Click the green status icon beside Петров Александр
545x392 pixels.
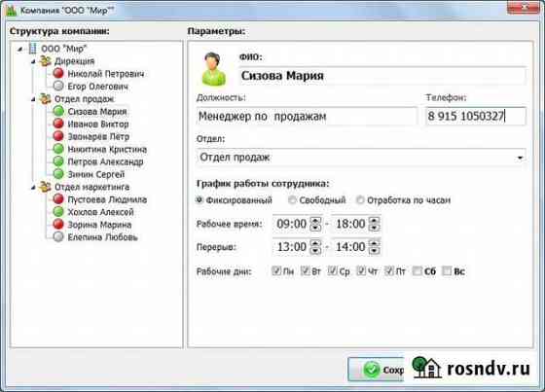coord(58,161)
